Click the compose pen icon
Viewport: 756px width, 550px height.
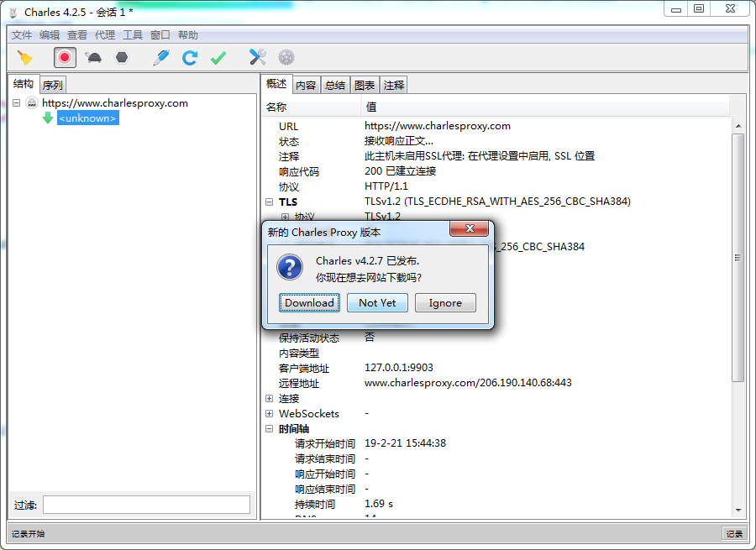pos(161,58)
